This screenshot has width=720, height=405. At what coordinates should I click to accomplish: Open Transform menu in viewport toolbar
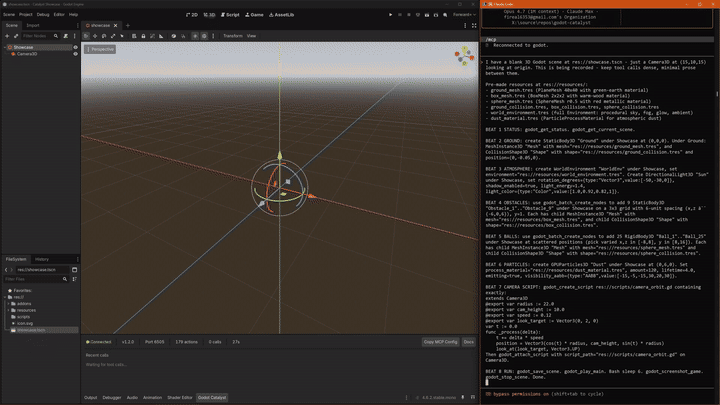click(232, 36)
